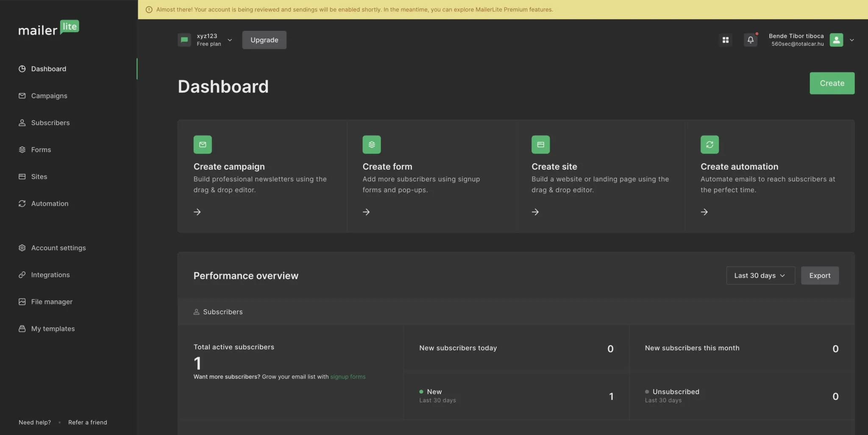Open the notifications bell

750,40
